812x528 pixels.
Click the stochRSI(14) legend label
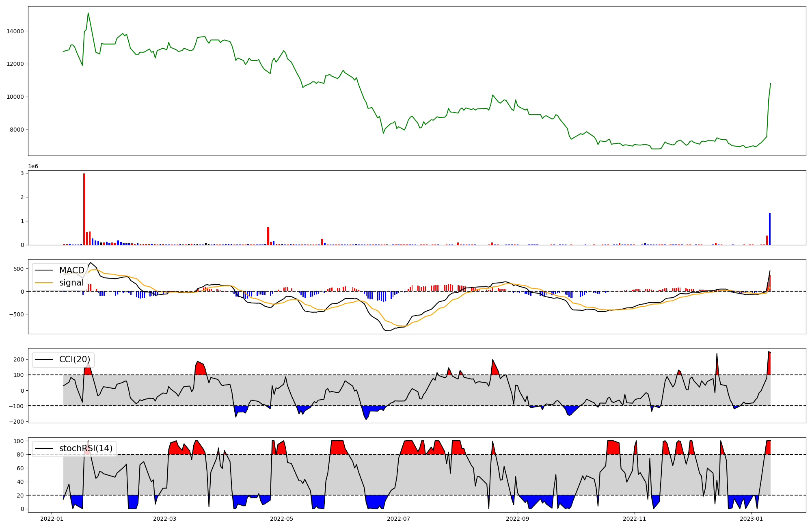[x=86, y=448]
